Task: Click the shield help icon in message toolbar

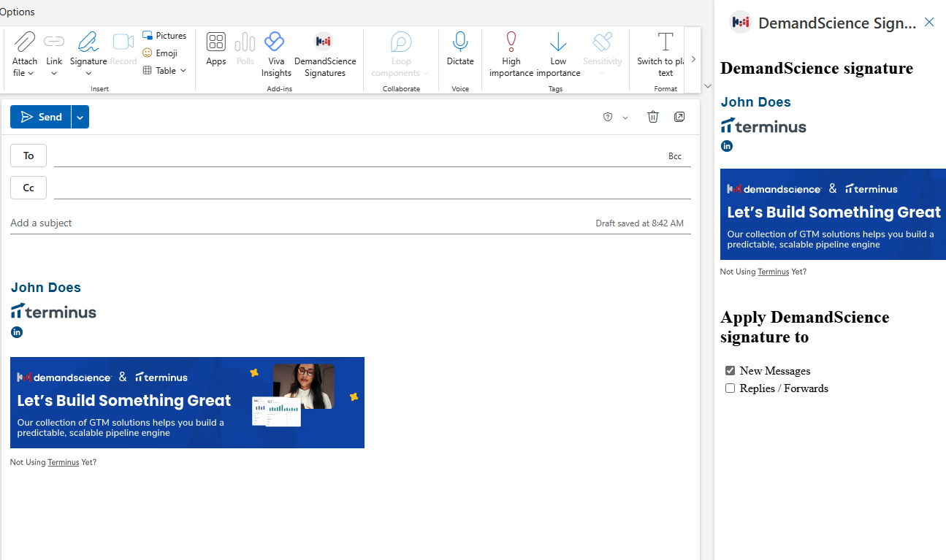Action: click(608, 117)
